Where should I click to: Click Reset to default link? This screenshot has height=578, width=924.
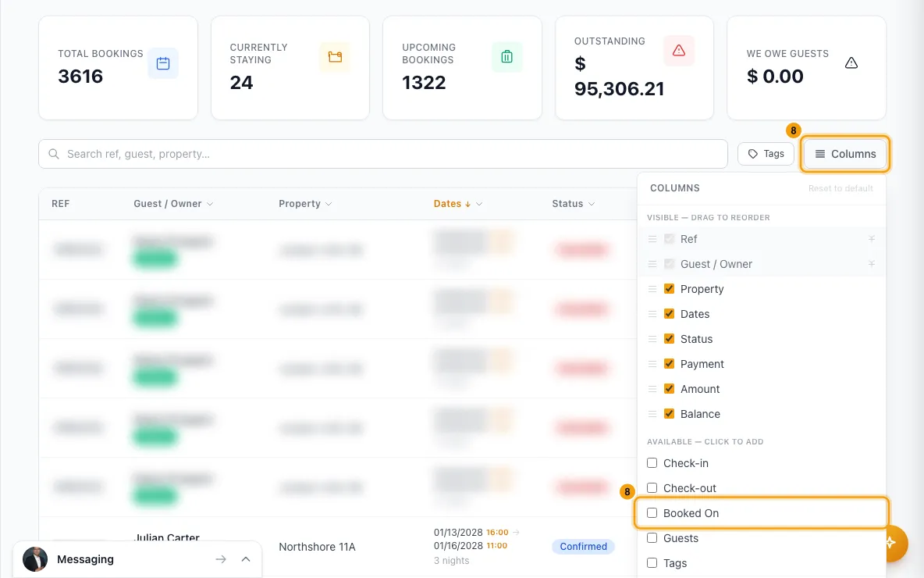(840, 188)
